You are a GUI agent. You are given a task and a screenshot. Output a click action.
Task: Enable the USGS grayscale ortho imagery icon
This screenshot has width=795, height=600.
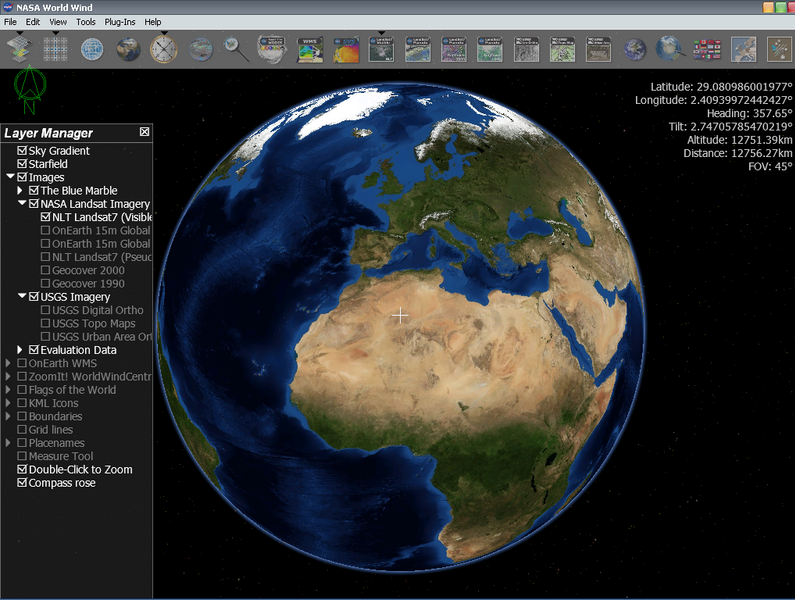(x=526, y=49)
